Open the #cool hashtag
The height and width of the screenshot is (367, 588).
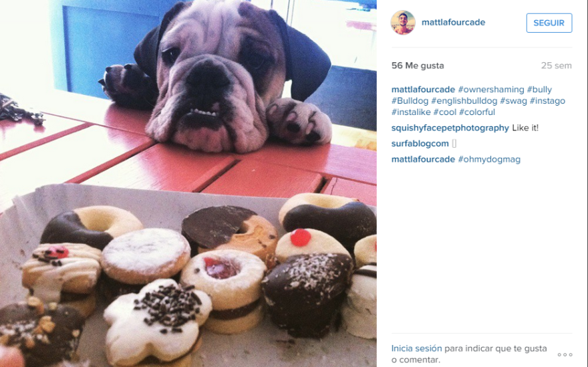445,112
